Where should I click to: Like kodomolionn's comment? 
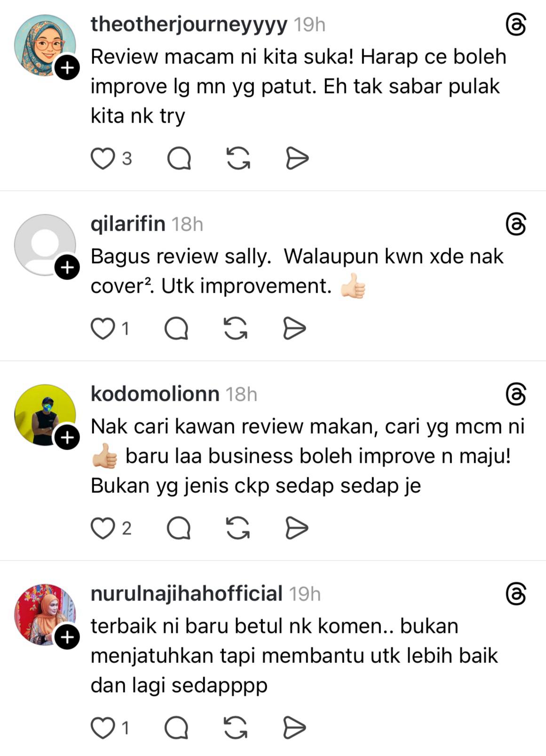[x=103, y=528]
